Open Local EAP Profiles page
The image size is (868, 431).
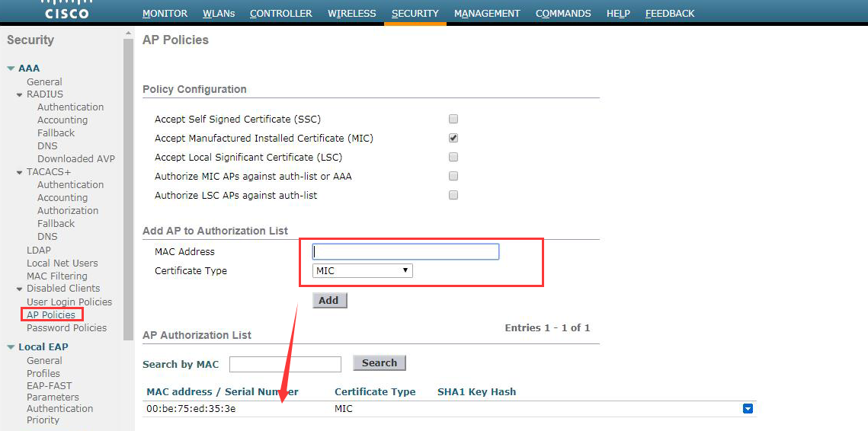click(43, 373)
